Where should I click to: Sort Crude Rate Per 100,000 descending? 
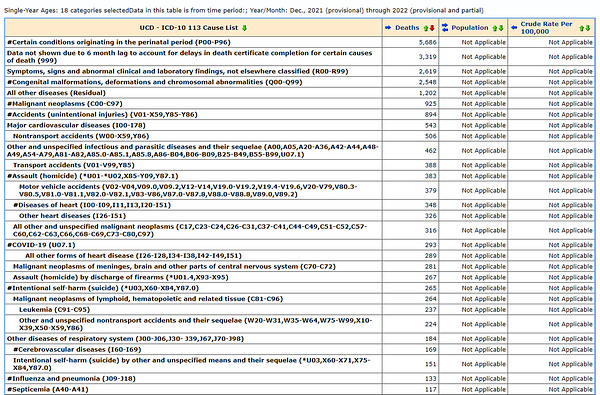point(588,28)
